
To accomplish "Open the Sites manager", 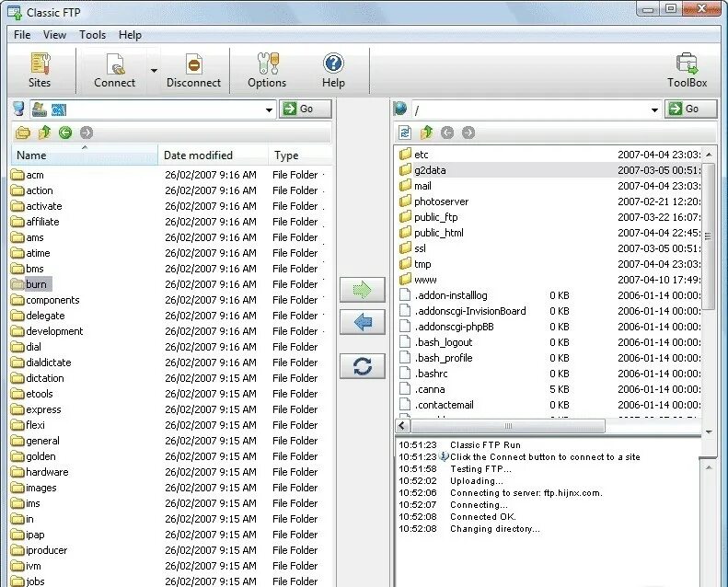I will coord(40,71).
